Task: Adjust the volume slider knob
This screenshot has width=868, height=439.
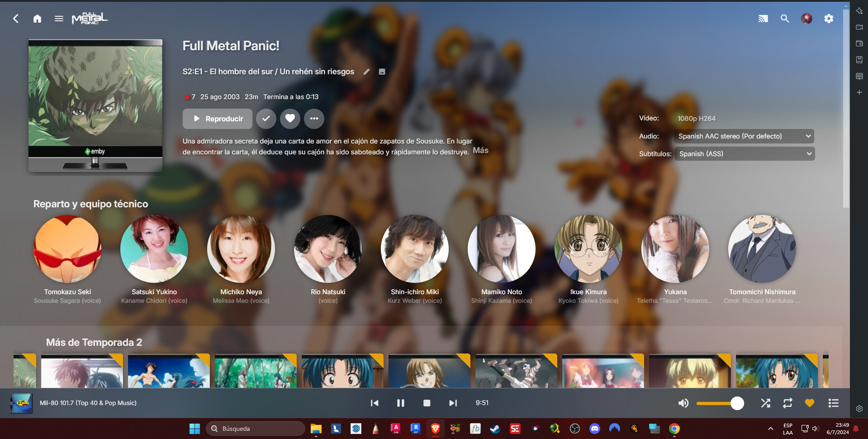Action: [x=737, y=403]
